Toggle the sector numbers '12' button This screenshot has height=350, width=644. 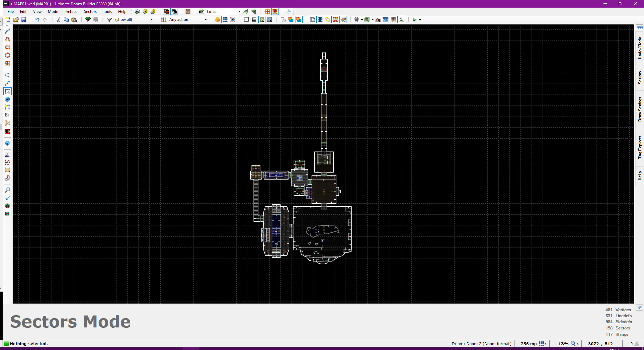click(x=167, y=12)
